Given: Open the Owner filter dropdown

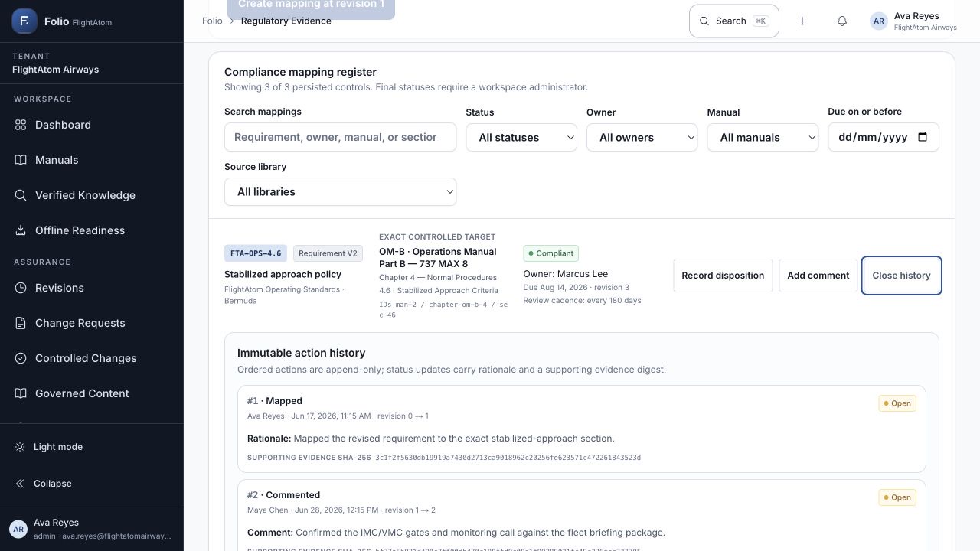Looking at the screenshot, I should [x=642, y=137].
